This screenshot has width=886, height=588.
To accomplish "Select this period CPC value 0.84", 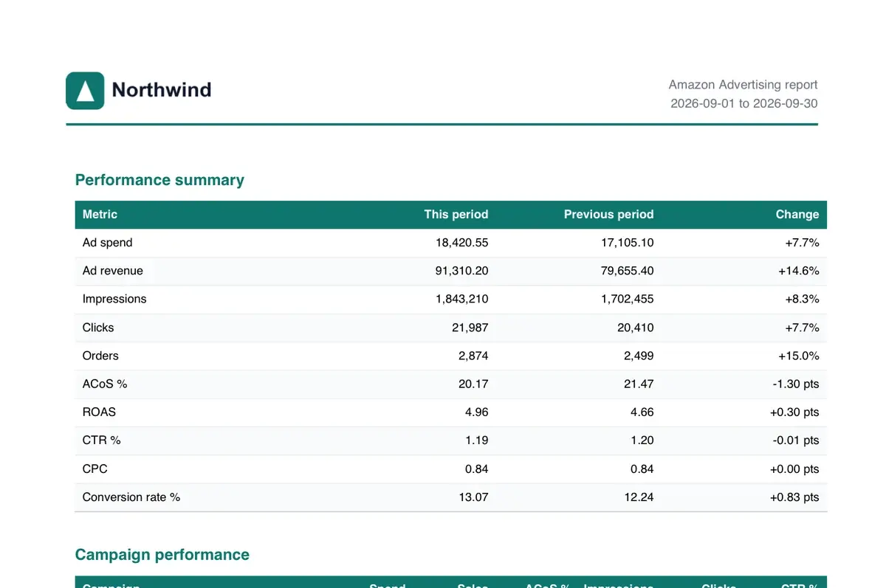I will pos(477,468).
